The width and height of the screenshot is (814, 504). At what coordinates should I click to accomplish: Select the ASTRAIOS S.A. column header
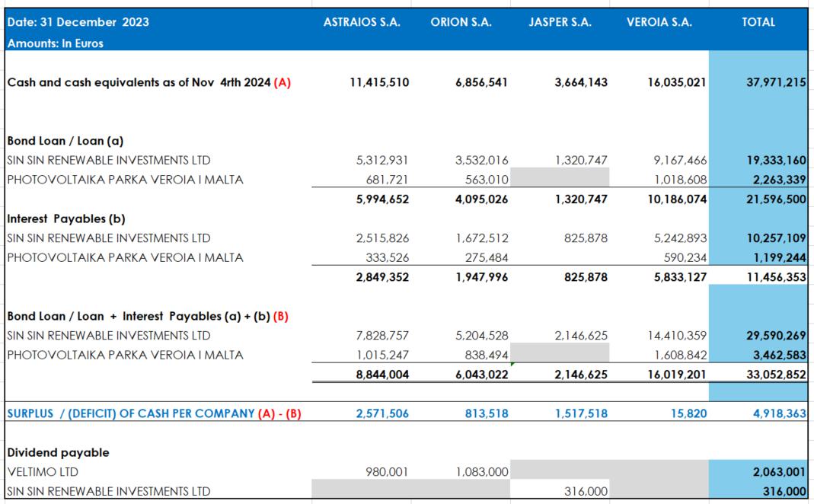coord(362,22)
